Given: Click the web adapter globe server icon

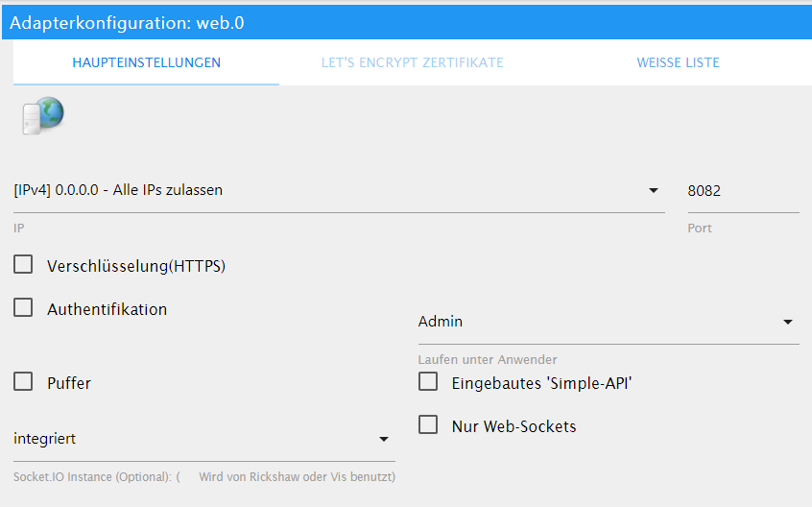Looking at the screenshot, I should point(43,116).
